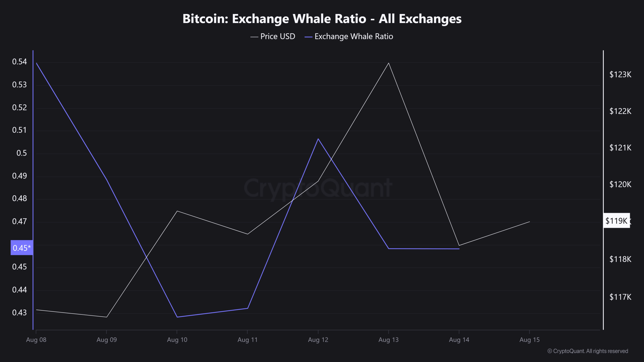Click the CryptoQuant watermark in chart center

pos(318,188)
